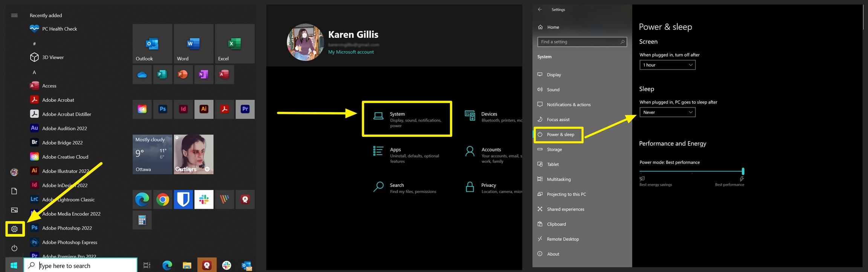Open the PC sleep after dropdown
868x272 pixels.
(667, 112)
